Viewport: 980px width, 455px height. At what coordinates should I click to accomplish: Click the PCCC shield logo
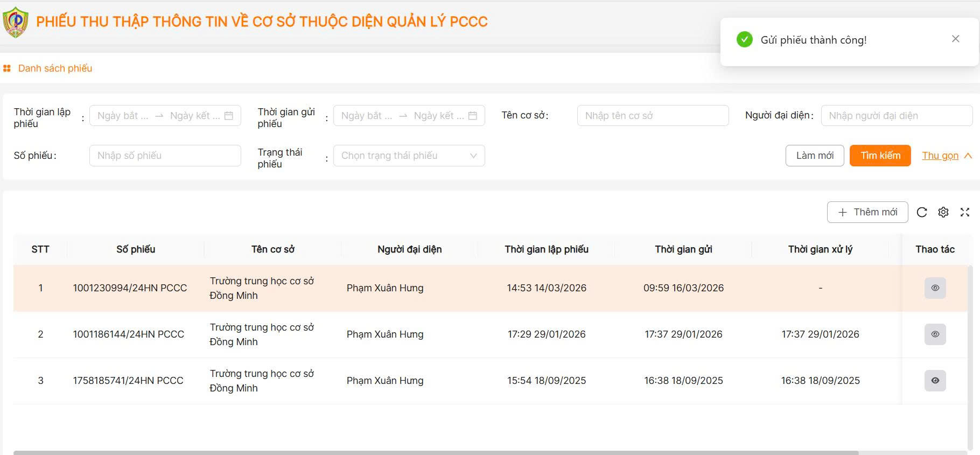(x=16, y=22)
